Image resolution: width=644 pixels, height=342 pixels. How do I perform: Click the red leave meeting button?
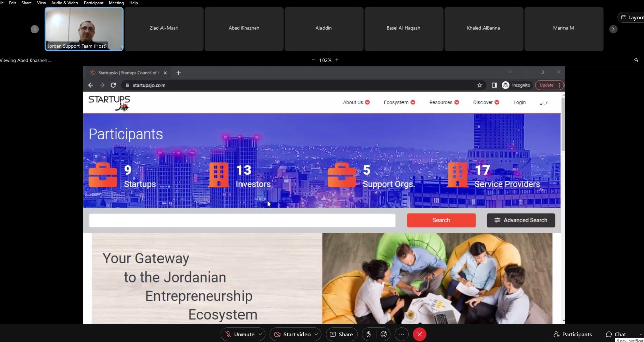tap(419, 334)
